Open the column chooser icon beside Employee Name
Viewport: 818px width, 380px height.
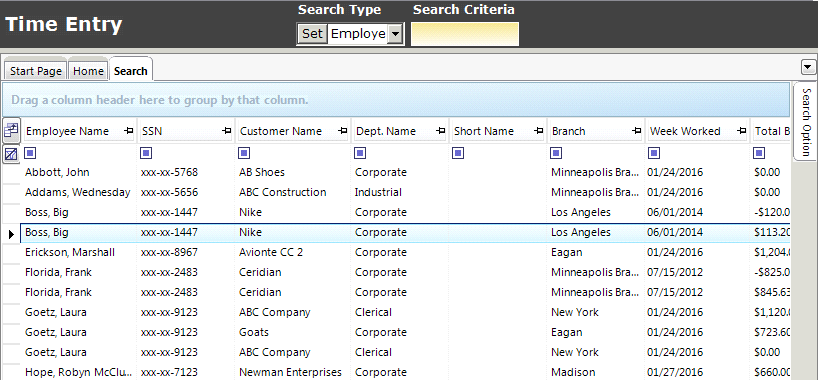(x=11, y=130)
